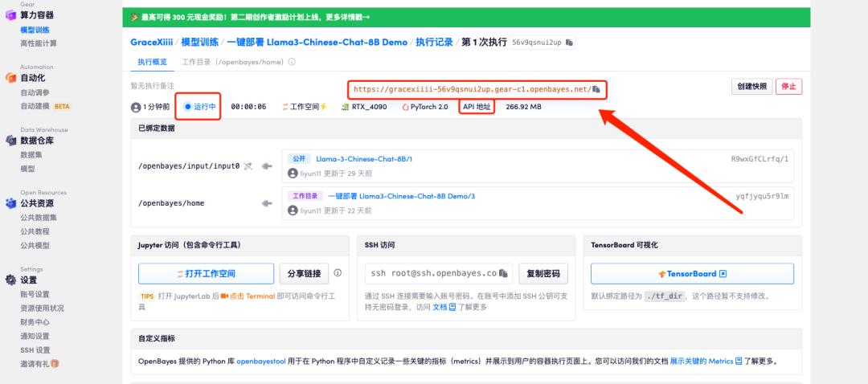Open 资源使用状况 in sidebar
Viewport: 868px width, 384px height.
point(42,308)
